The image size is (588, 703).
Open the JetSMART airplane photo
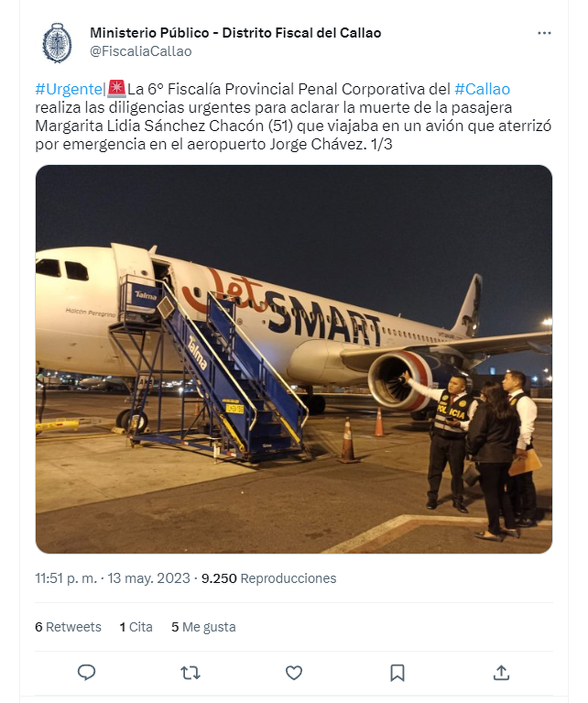click(294, 359)
